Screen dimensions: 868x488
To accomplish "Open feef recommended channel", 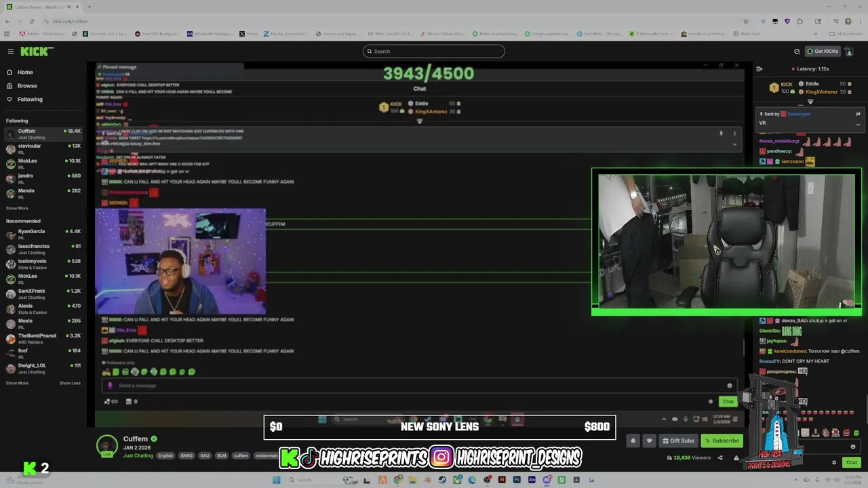I will (x=43, y=353).
